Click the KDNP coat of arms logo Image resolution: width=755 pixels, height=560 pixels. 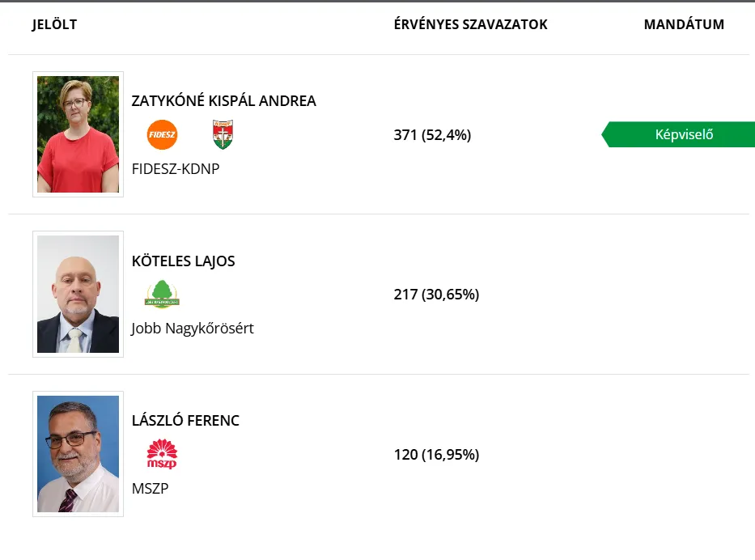222,134
